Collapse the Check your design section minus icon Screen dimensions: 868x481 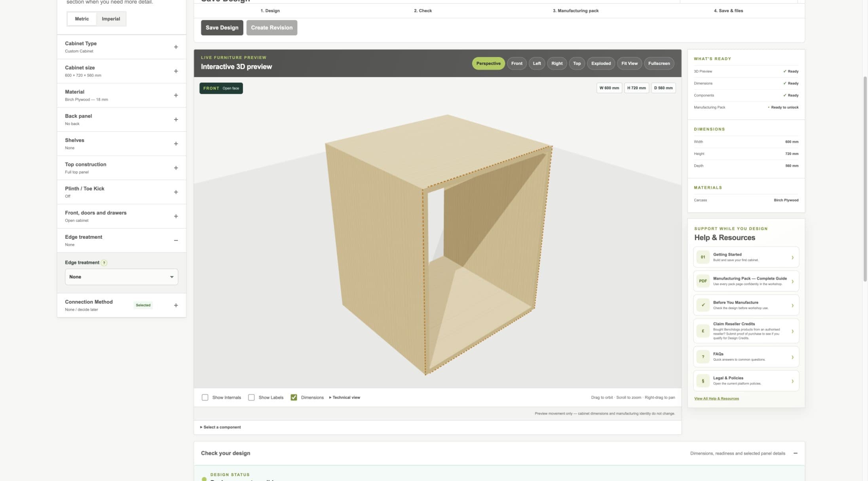click(x=795, y=453)
